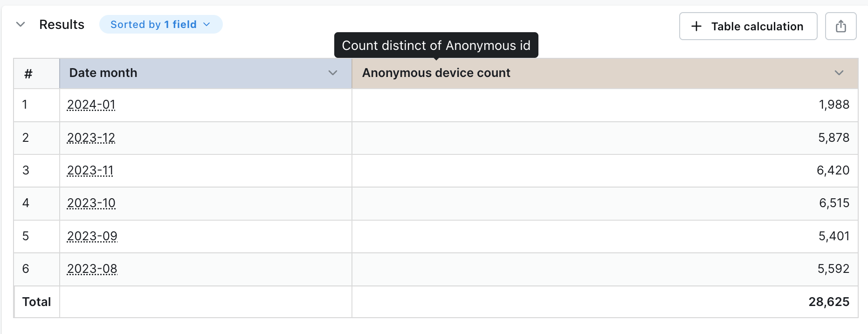This screenshot has height=334, width=868.
Task: Collapse the Results section chevron
Action: [x=21, y=24]
